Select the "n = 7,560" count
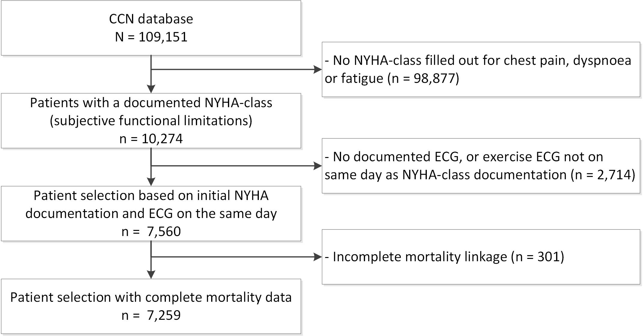 pyautogui.click(x=151, y=232)
